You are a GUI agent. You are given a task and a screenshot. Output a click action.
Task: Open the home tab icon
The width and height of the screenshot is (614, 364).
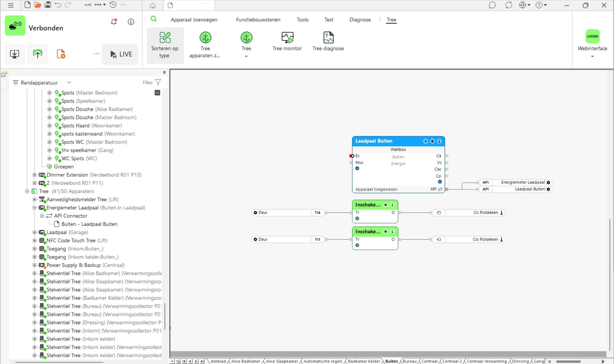153,5
